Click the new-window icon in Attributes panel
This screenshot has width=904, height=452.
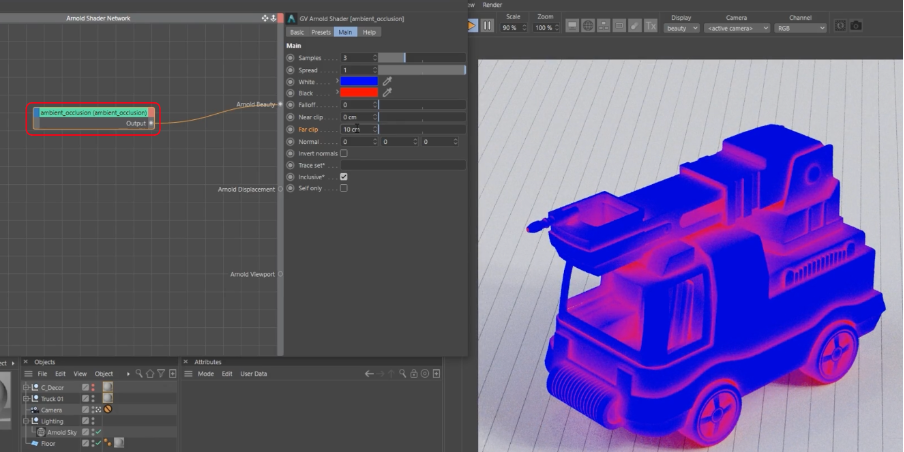click(x=436, y=374)
